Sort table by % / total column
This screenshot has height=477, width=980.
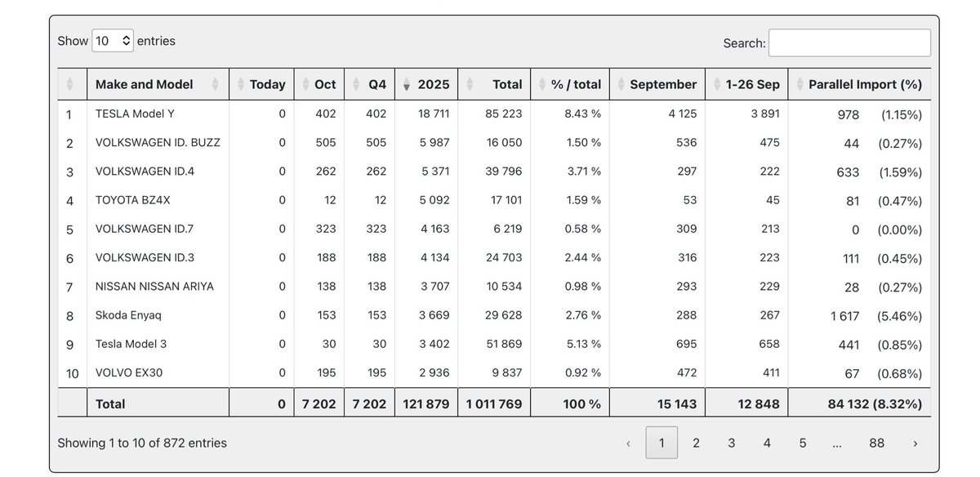570,84
